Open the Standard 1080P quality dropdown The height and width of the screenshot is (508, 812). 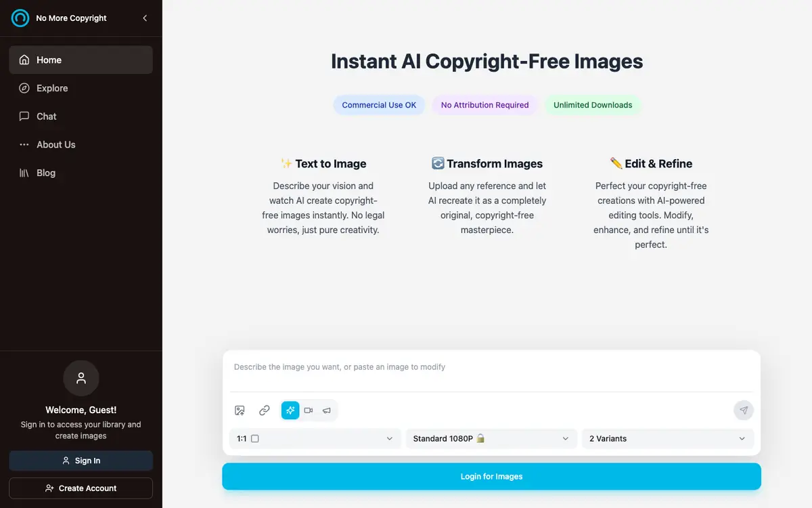pyautogui.click(x=491, y=439)
